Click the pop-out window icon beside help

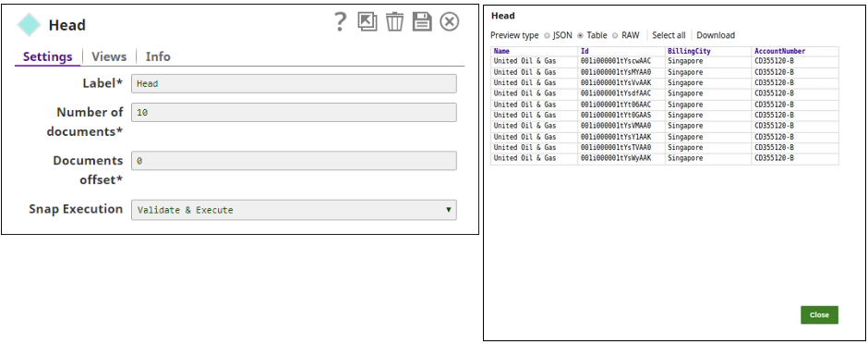tap(367, 21)
